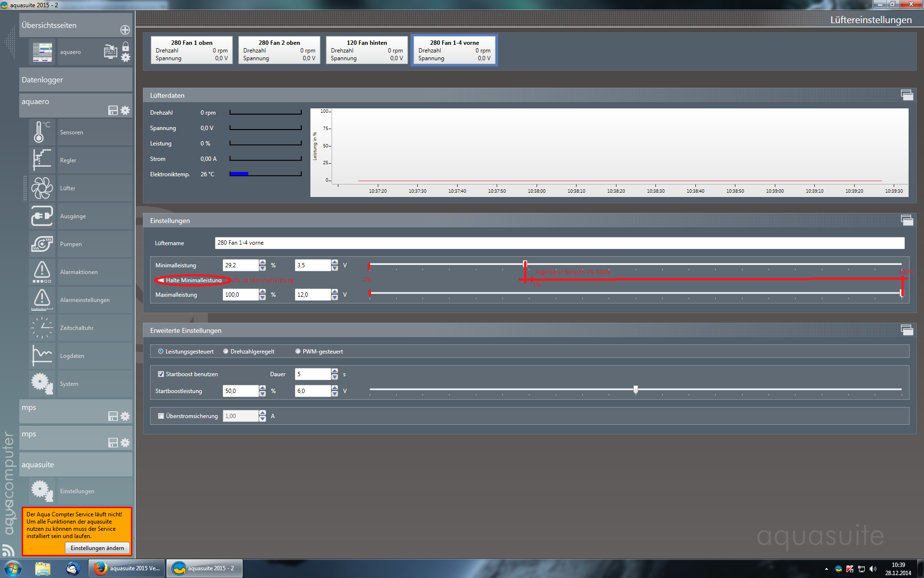Uncheck Startboost benutzen
924x578 pixels.
click(161, 374)
